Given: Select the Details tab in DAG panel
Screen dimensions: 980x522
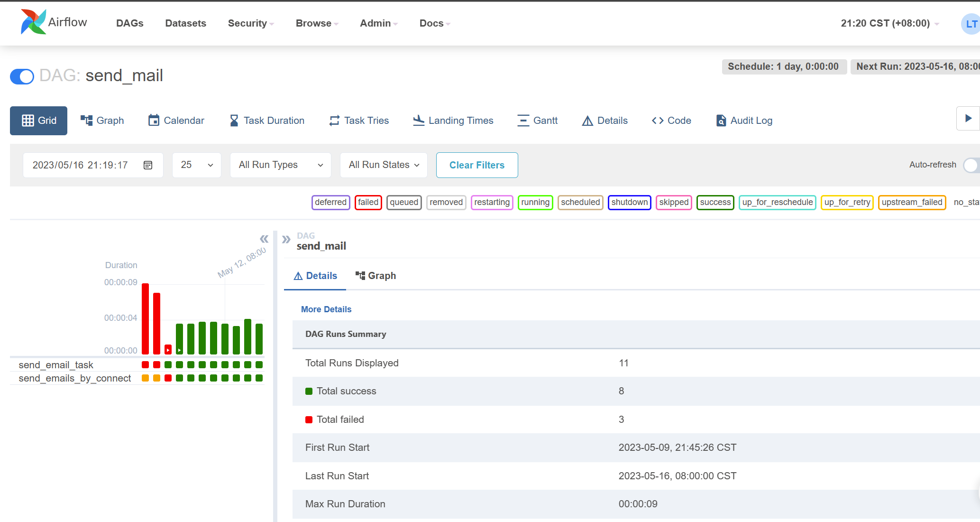Looking at the screenshot, I should pyautogui.click(x=315, y=276).
